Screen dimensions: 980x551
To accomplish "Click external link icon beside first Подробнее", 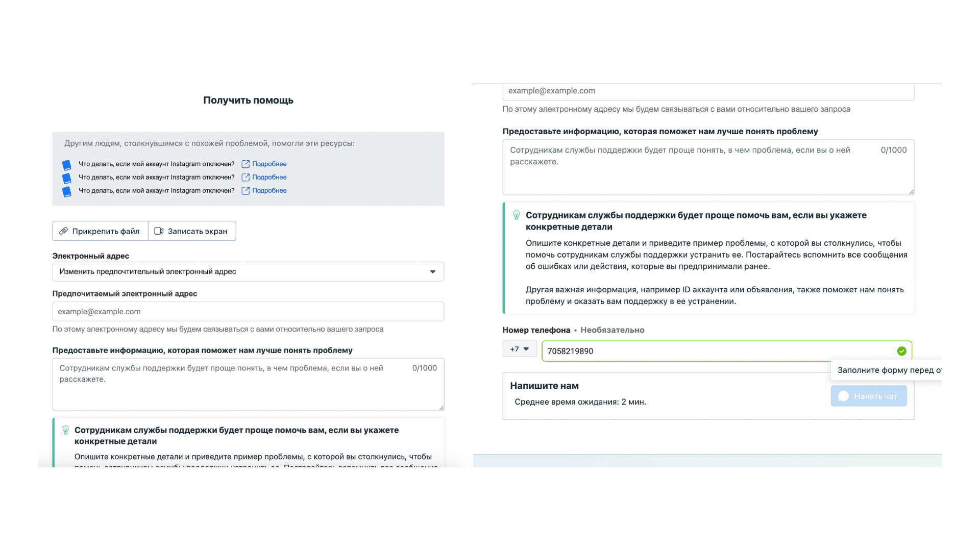I will coord(246,164).
